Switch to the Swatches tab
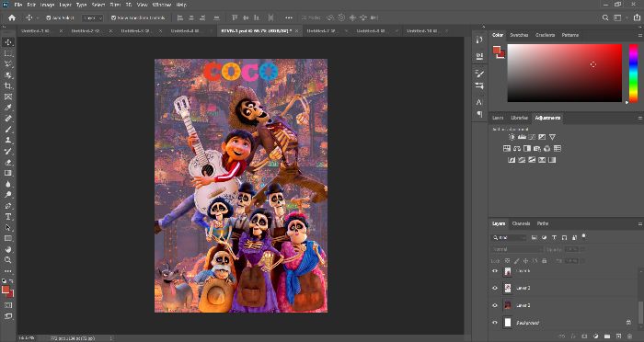Screen dimensions: 644x342 [x=519, y=35]
